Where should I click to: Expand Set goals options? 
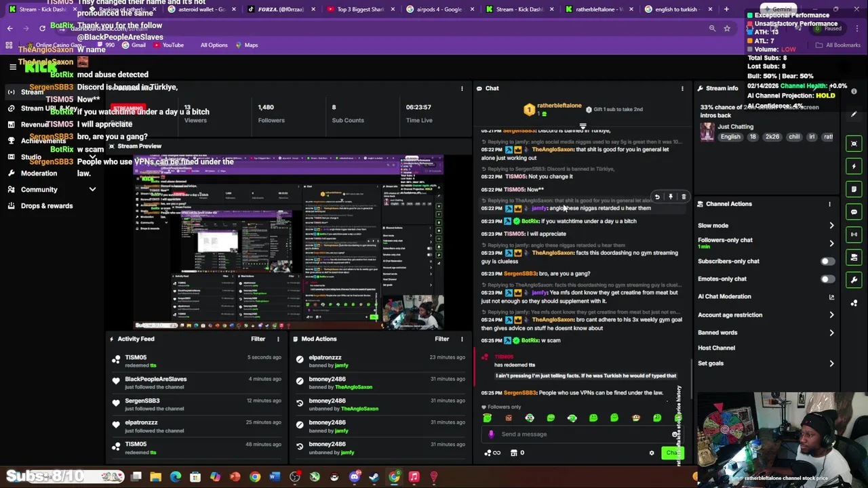click(x=831, y=364)
